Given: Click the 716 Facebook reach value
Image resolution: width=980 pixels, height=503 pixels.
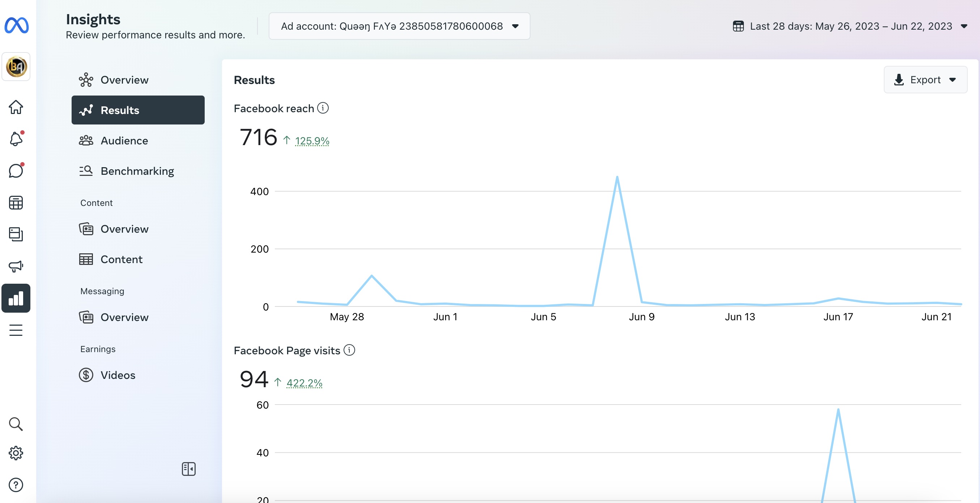Looking at the screenshot, I should pos(258,137).
